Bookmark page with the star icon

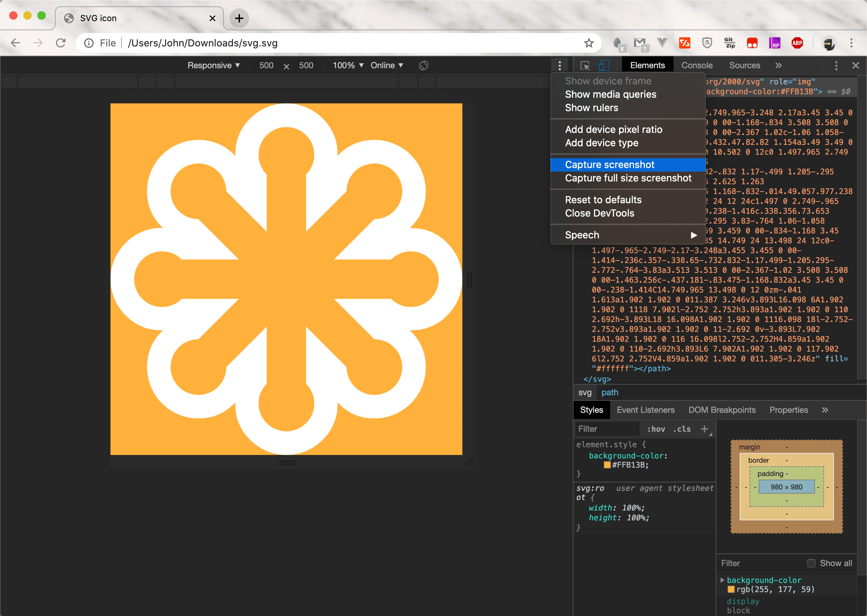pos(588,43)
